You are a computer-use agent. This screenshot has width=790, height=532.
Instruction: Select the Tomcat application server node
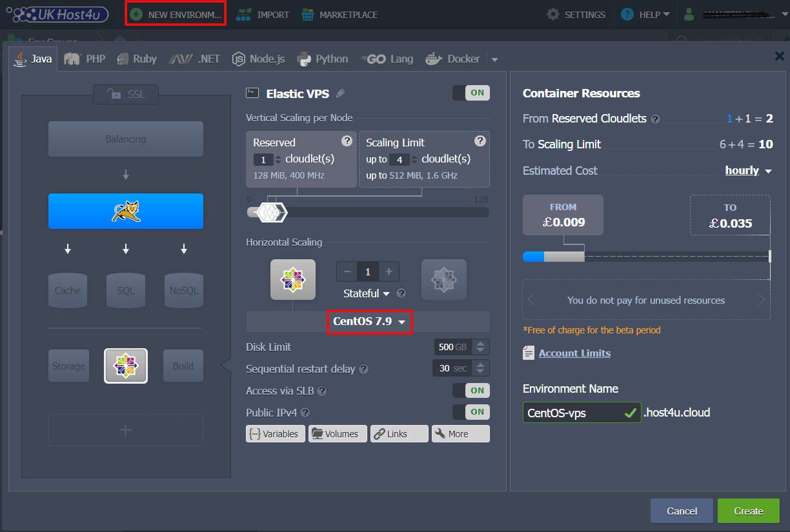click(126, 211)
